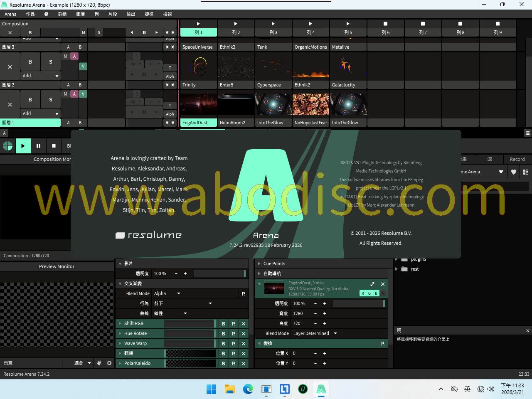Toggle the alpha channel A on the clip
532x399 pixels.
[383, 293]
